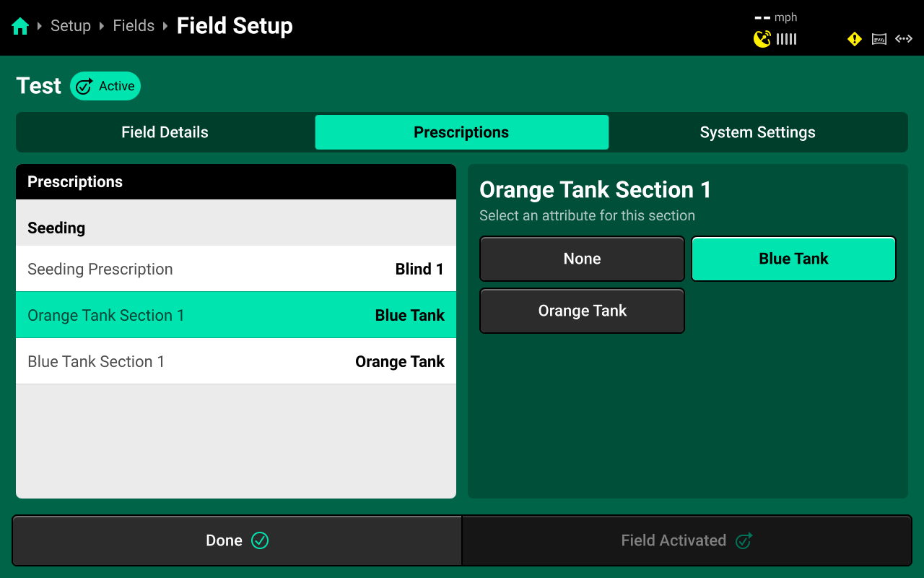Go to the home screen icon

pos(20,27)
